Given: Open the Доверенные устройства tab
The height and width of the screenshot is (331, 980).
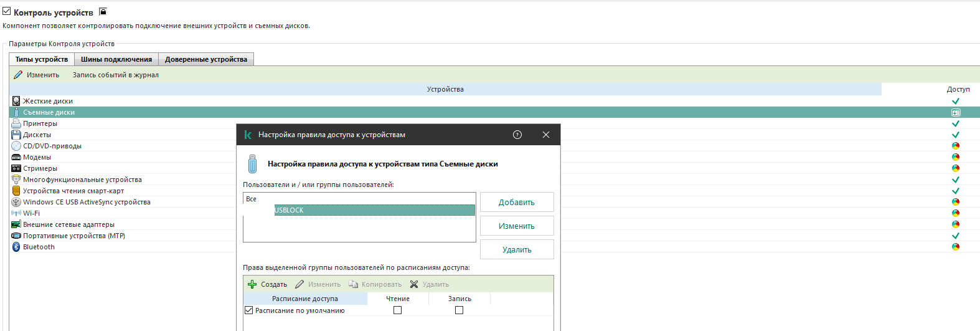Looking at the screenshot, I should click(206, 59).
